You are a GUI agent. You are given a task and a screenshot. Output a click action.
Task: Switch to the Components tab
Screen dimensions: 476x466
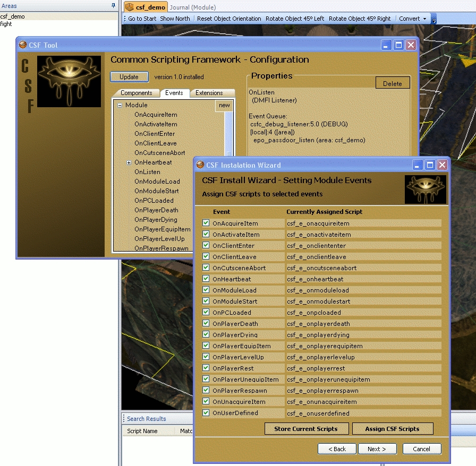pyautogui.click(x=136, y=93)
